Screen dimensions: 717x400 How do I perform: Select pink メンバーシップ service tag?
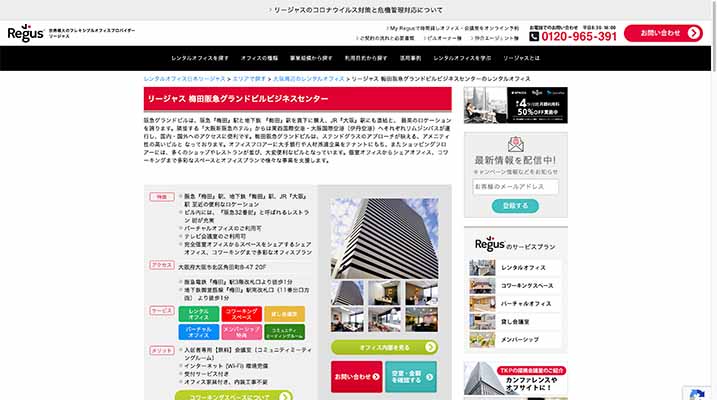(x=241, y=332)
